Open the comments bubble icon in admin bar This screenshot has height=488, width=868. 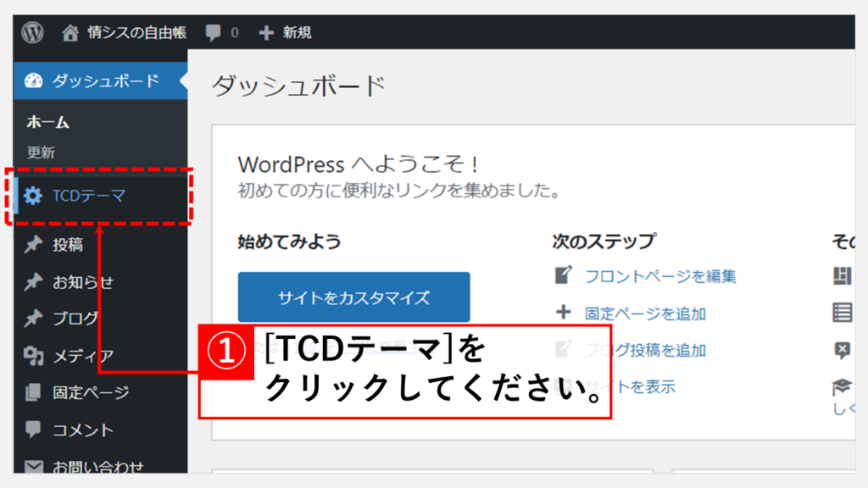[214, 33]
